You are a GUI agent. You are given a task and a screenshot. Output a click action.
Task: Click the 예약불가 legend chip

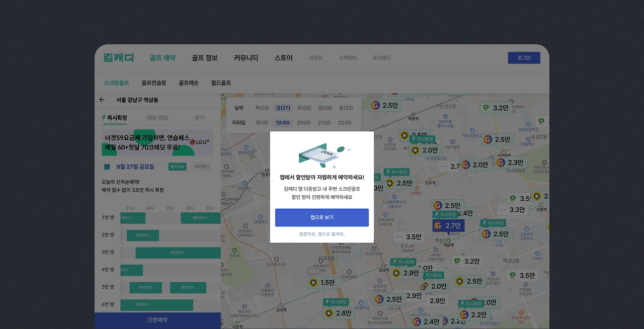coord(201,167)
